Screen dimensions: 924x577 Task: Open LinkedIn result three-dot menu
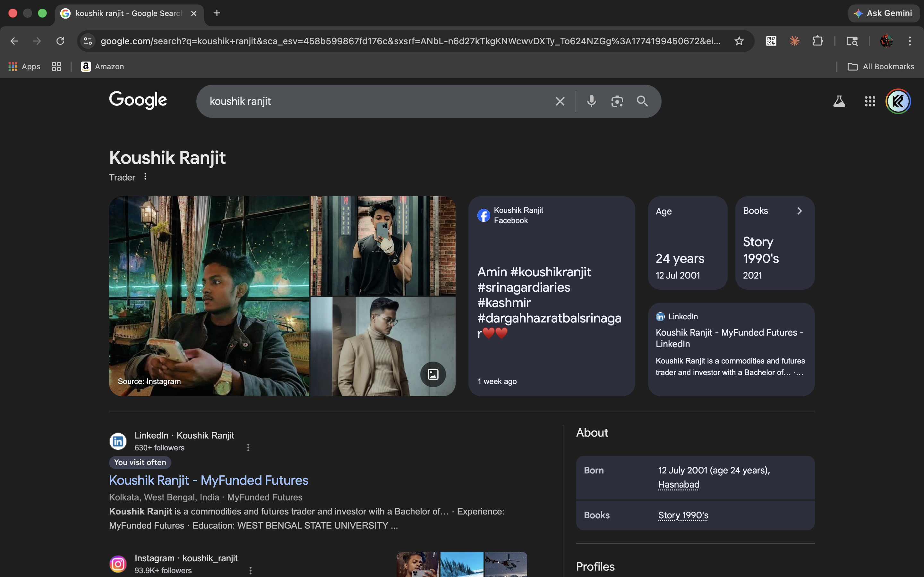click(248, 447)
